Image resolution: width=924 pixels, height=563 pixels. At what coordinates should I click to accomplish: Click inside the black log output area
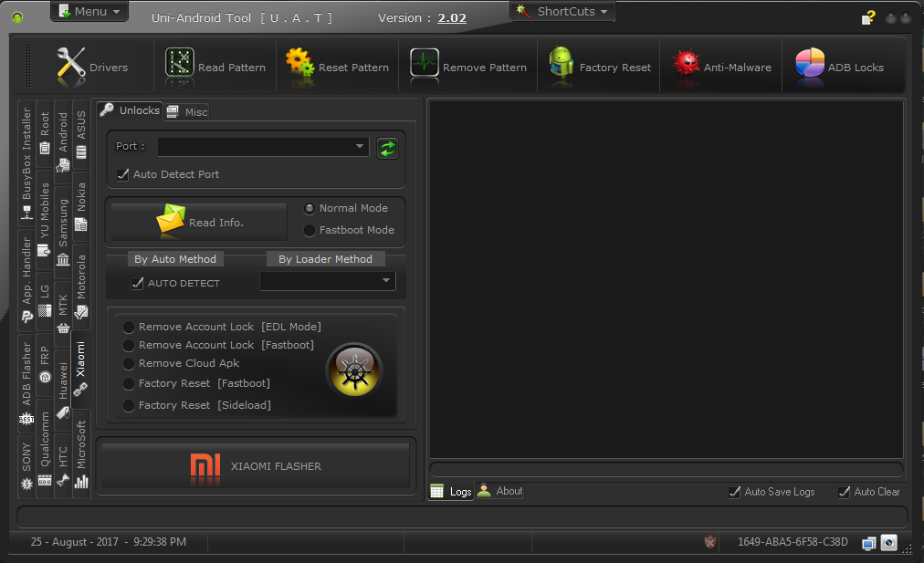click(667, 279)
